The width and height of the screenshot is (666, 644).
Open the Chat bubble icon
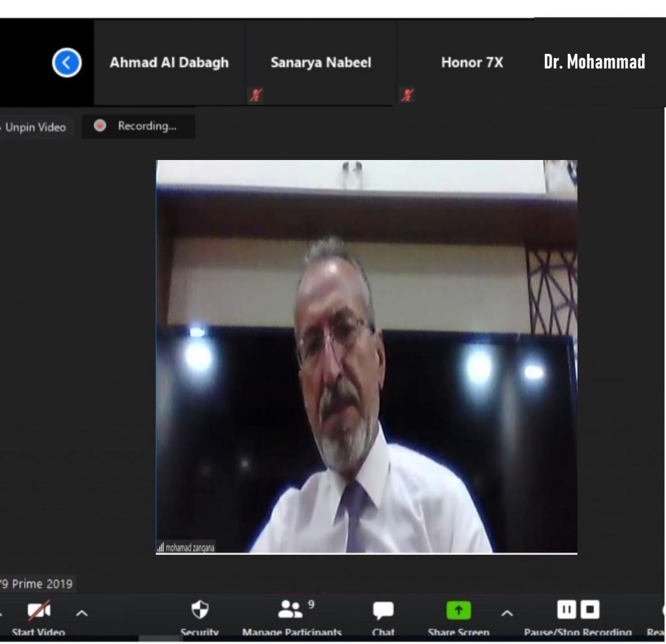click(383, 610)
